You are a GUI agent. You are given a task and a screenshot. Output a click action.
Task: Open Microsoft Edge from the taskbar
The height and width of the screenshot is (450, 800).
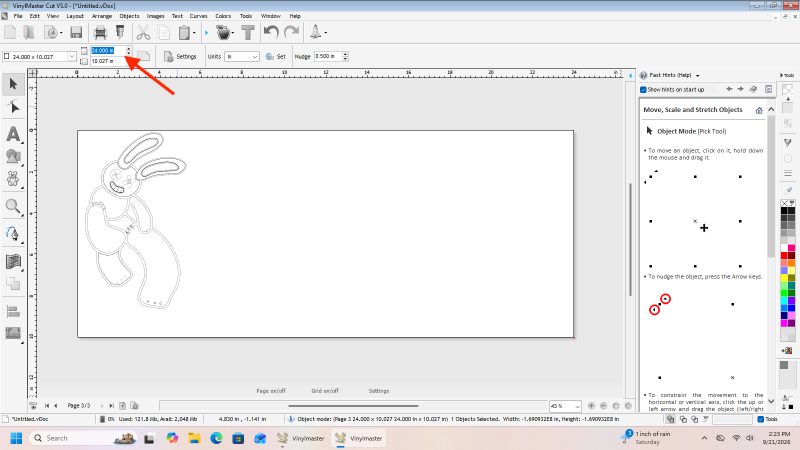pos(216,438)
